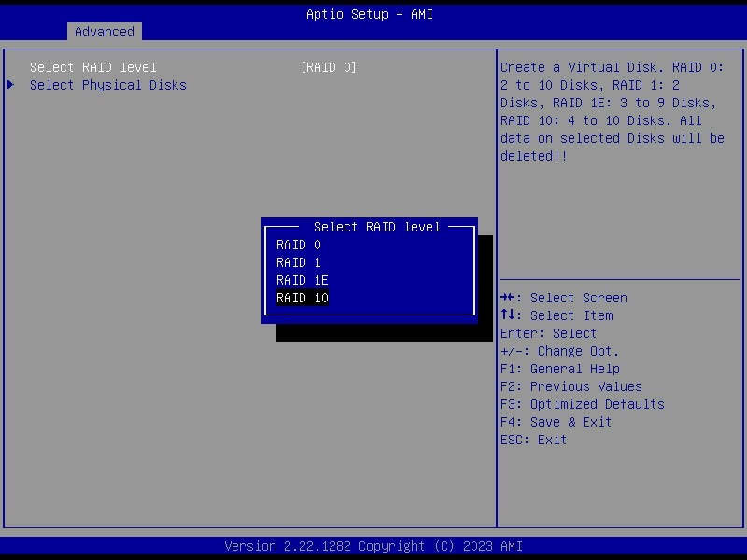Click the 'F4: Save & Exit' entry

point(556,422)
